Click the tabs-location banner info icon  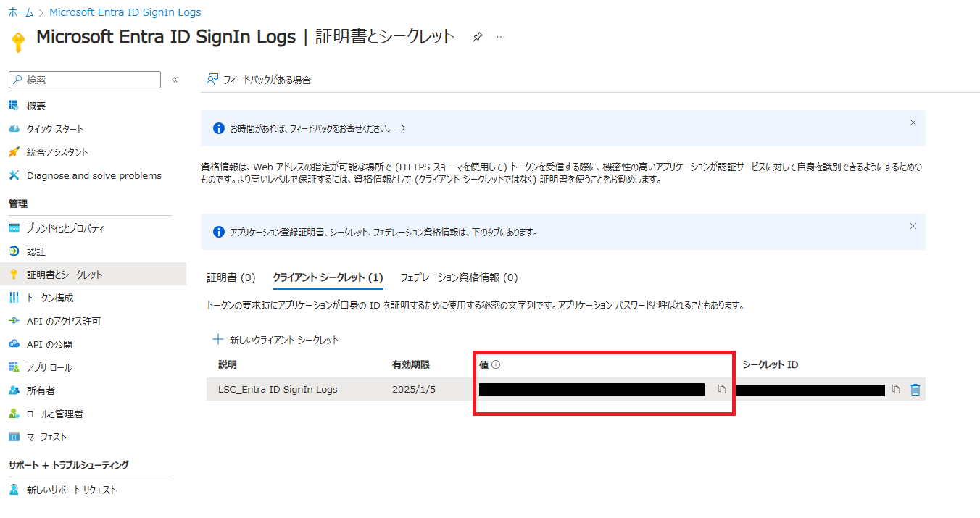click(219, 232)
